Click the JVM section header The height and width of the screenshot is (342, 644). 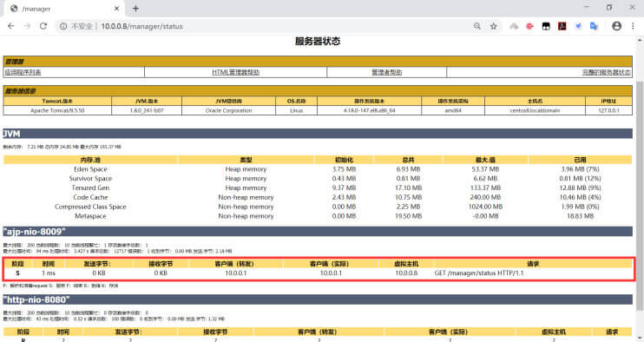318,134
